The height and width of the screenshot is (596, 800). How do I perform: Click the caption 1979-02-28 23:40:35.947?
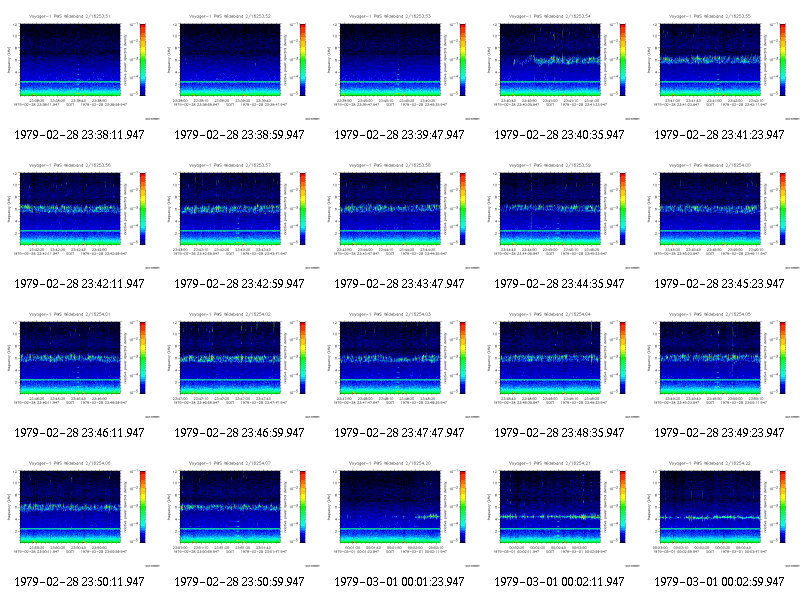[x=559, y=135]
